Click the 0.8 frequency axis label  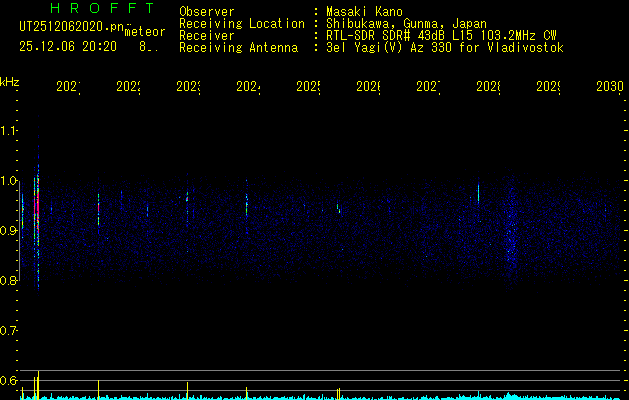(x=9, y=280)
